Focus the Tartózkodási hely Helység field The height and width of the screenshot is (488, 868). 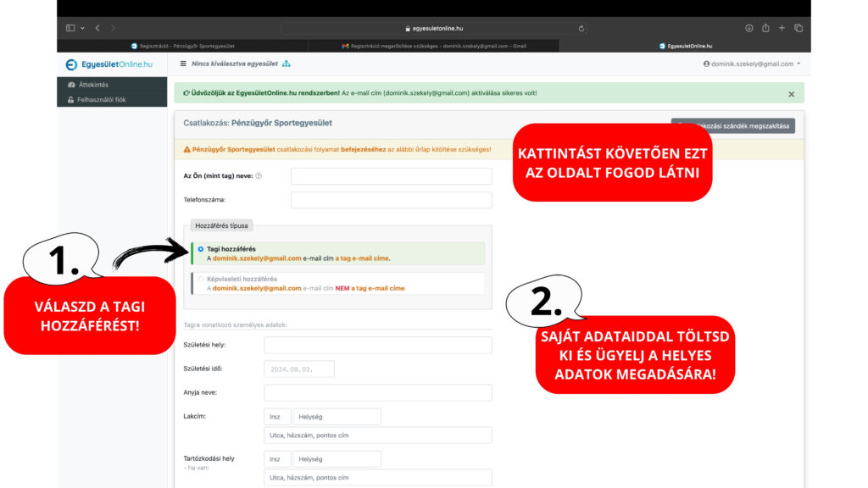pyautogui.click(x=337, y=458)
